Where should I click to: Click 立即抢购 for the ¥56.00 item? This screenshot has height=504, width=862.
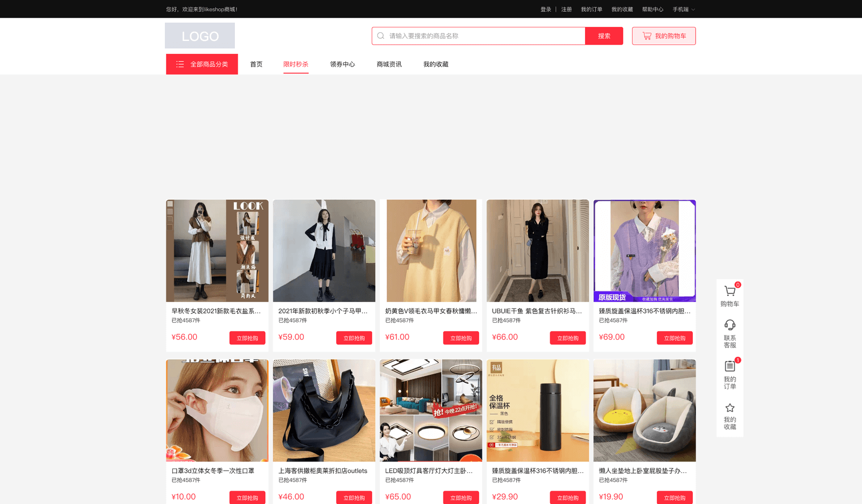tap(247, 338)
